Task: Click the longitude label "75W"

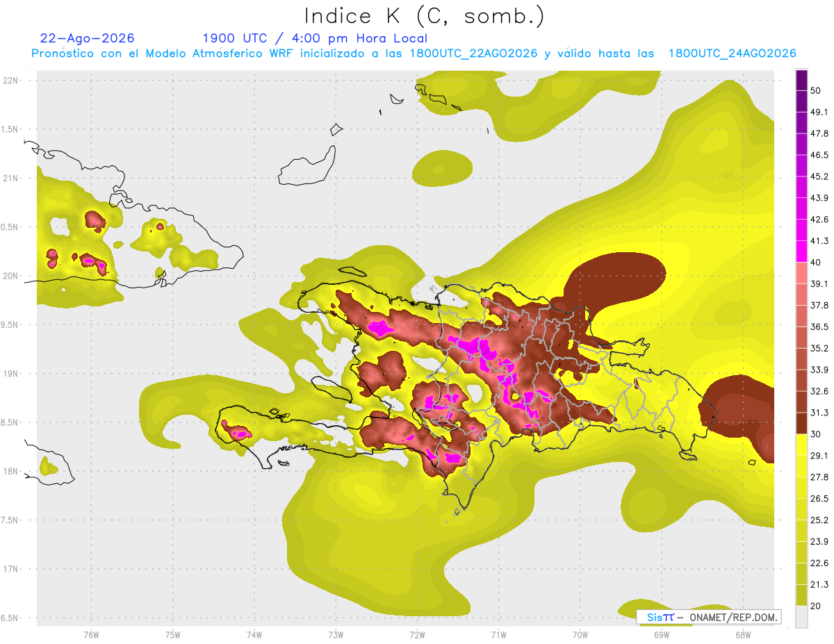Action: point(172,635)
